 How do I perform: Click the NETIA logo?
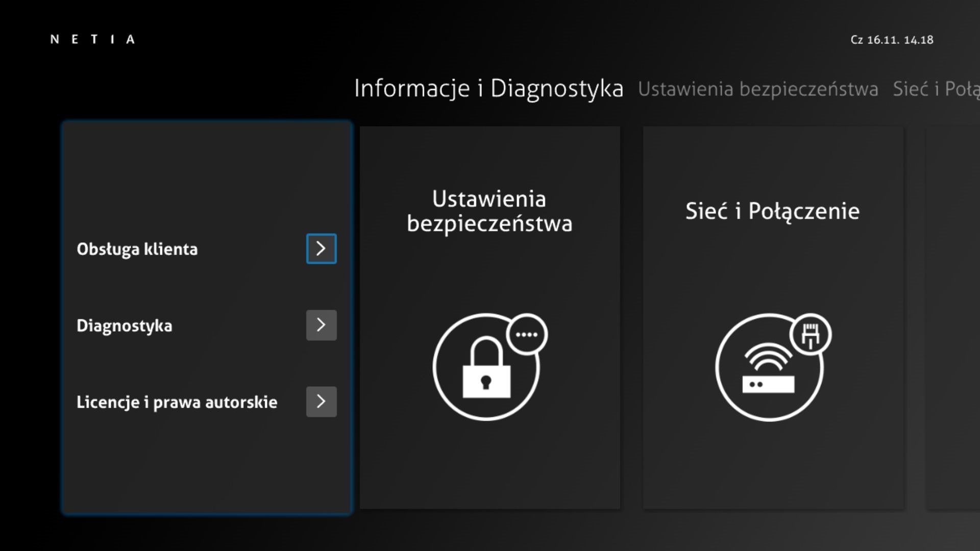[92, 39]
